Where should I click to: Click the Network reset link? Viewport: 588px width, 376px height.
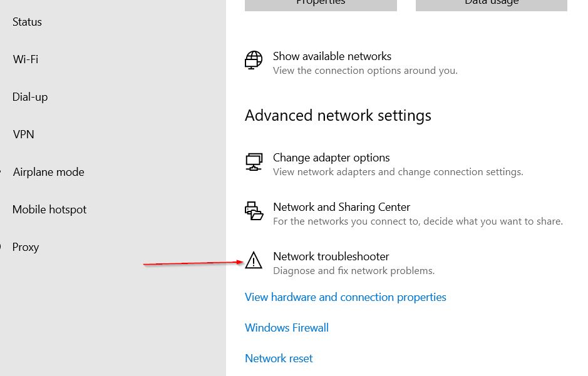pyautogui.click(x=279, y=358)
